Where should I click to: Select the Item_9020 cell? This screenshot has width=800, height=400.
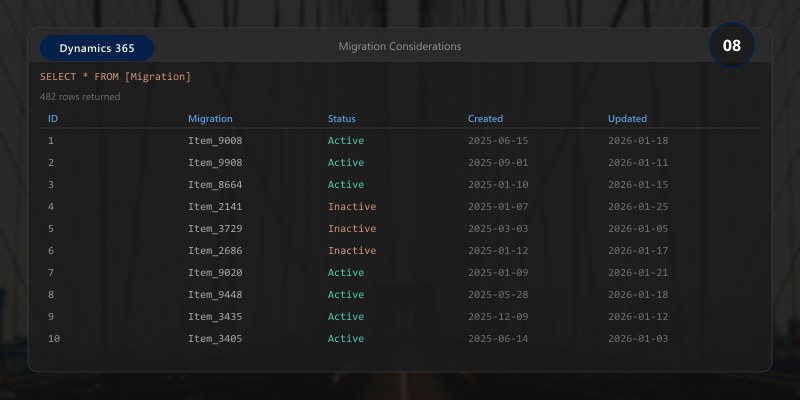(215, 272)
